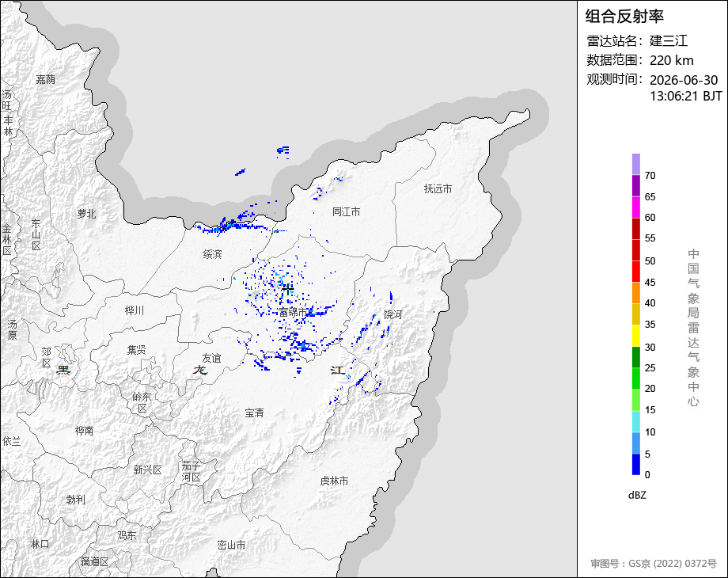Click the 鸡东 map label
The width and height of the screenshot is (728, 578).
click(x=127, y=535)
